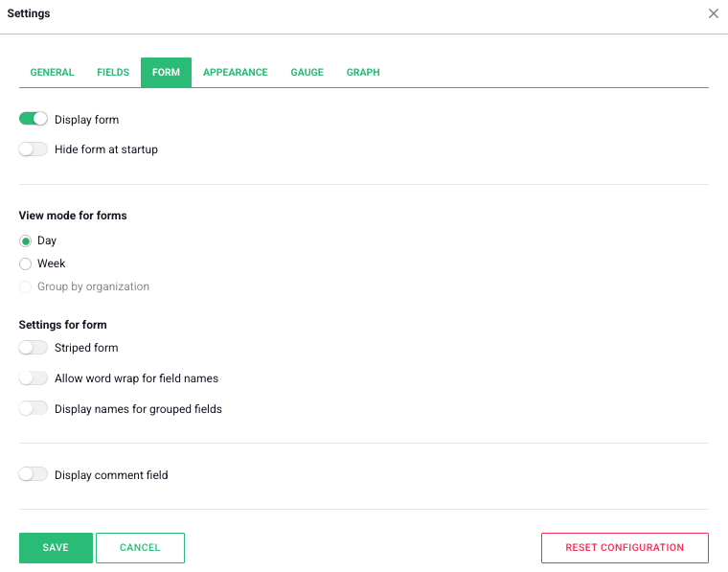Click Reset Configuration
The width and height of the screenshot is (728, 572).
(625, 548)
